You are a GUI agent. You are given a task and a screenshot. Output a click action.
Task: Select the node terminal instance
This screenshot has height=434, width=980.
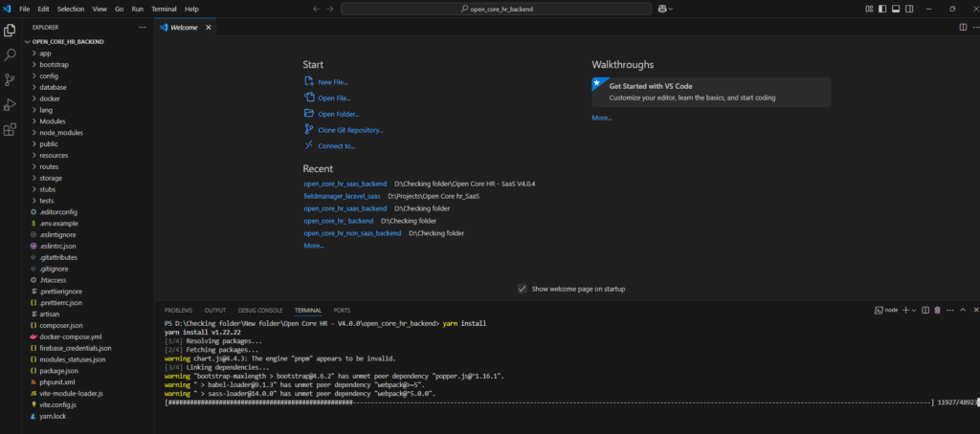(886, 310)
